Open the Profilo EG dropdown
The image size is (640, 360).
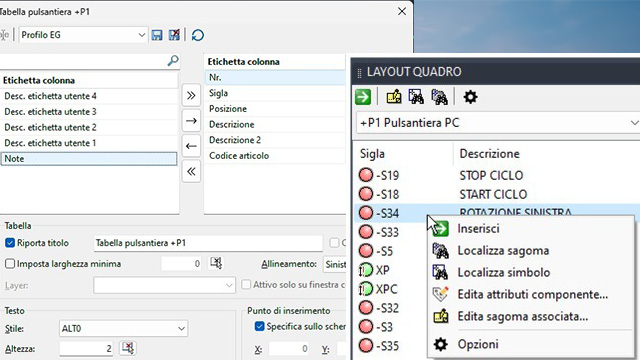pos(141,35)
